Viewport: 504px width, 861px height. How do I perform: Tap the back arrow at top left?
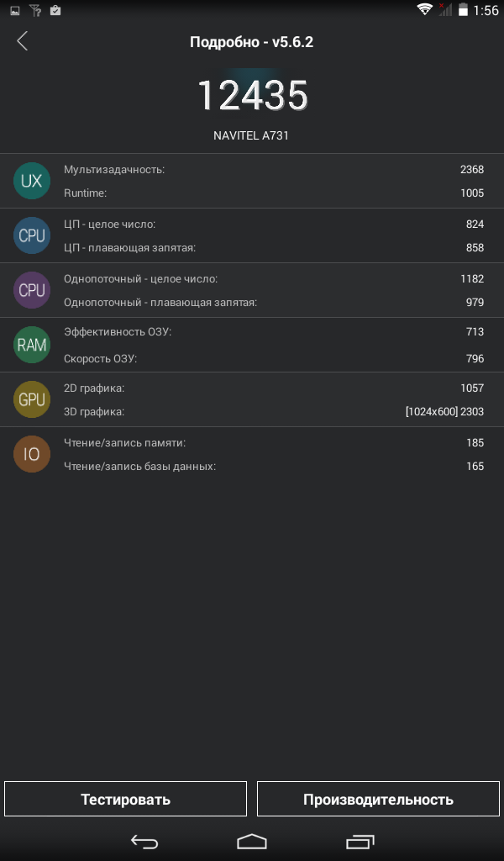point(23,41)
